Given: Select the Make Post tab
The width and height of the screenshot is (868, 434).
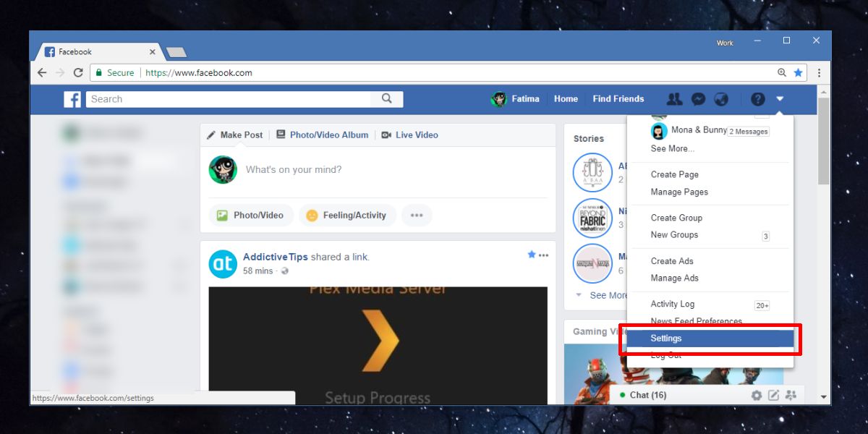Looking at the screenshot, I should pyautogui.click(x=234, y=135).
